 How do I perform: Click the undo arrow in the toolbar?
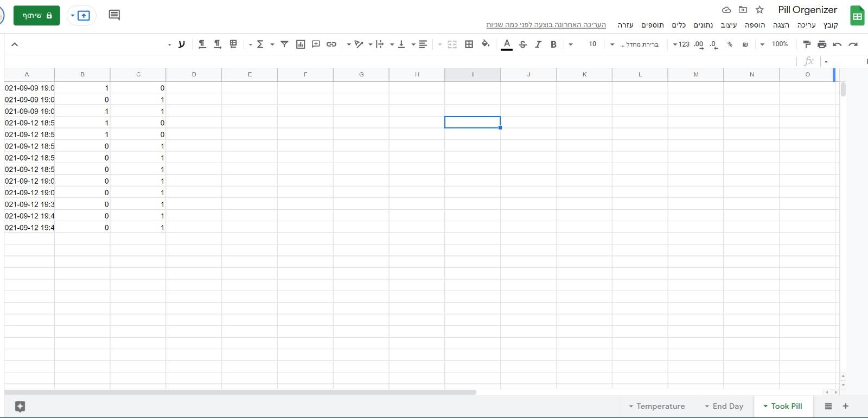coord(838,44)
